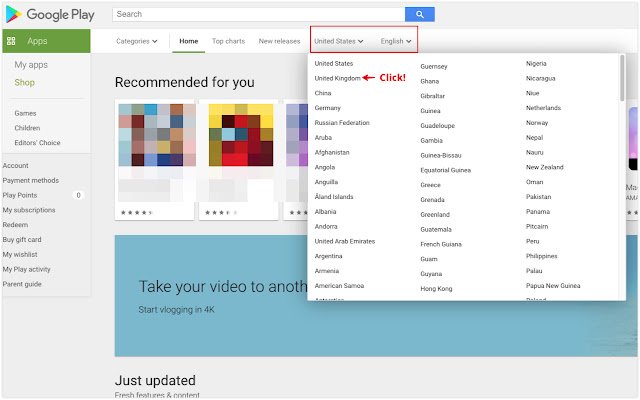640x400 pixels.
Task: Select Hong Kong in country list
Action: pyautogui.click(x=436, y=289)
